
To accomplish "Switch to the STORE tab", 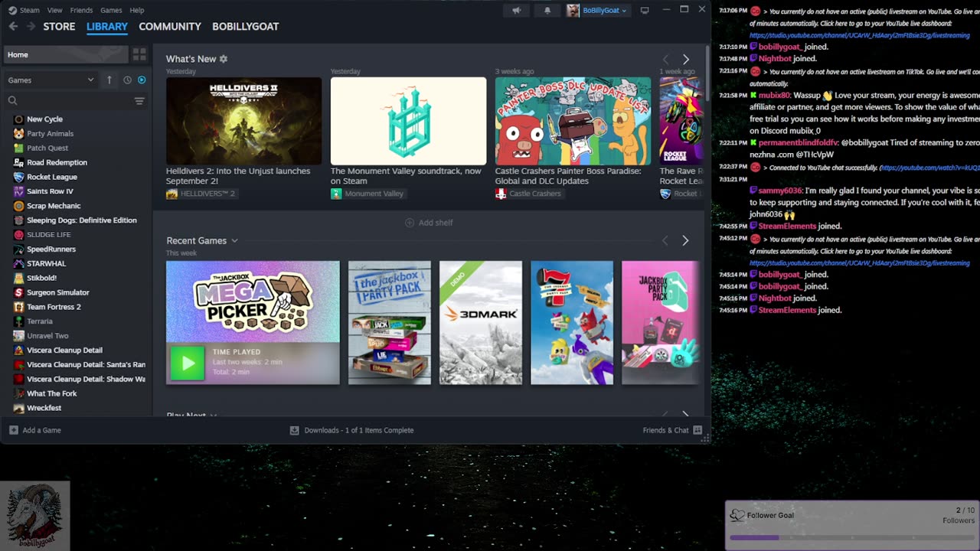I will click(x=59, y=26).
